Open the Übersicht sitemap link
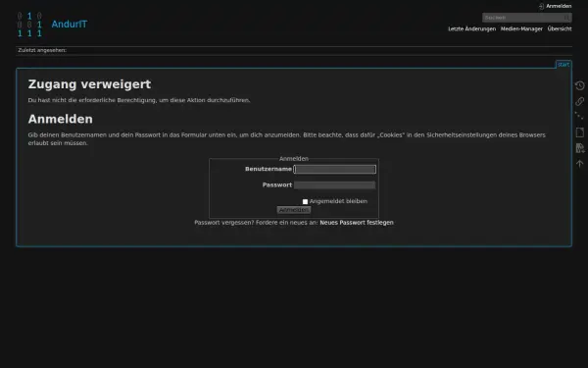Image resolution: width=588 pixels, height=368 pixels. pyautogui.click(x=560, y=28)
